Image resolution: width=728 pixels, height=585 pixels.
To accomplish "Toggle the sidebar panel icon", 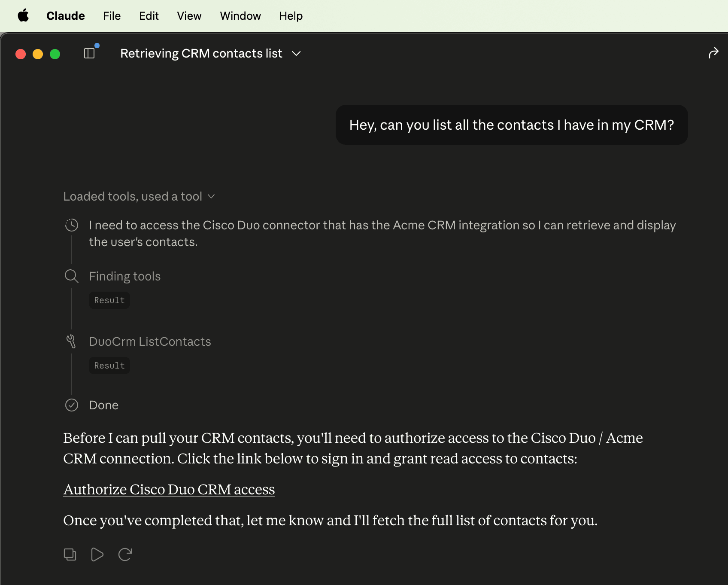I will click(x=89, y=53).
